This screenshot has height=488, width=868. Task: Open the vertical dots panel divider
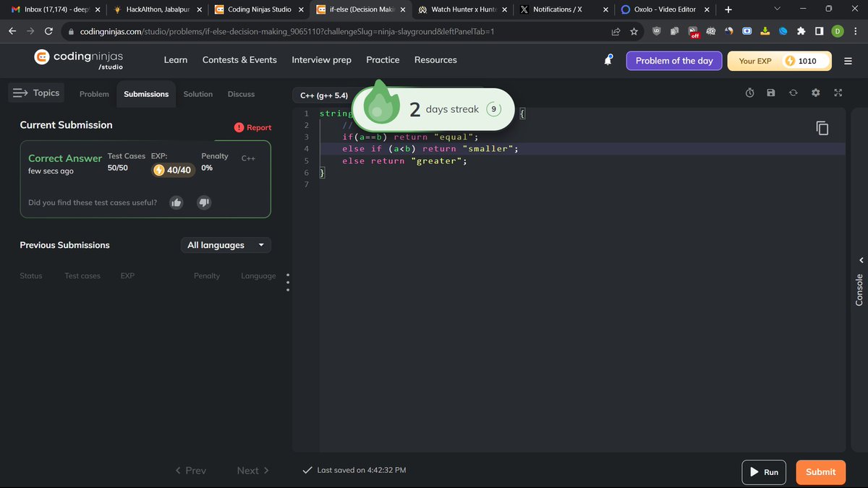[288, 283]
